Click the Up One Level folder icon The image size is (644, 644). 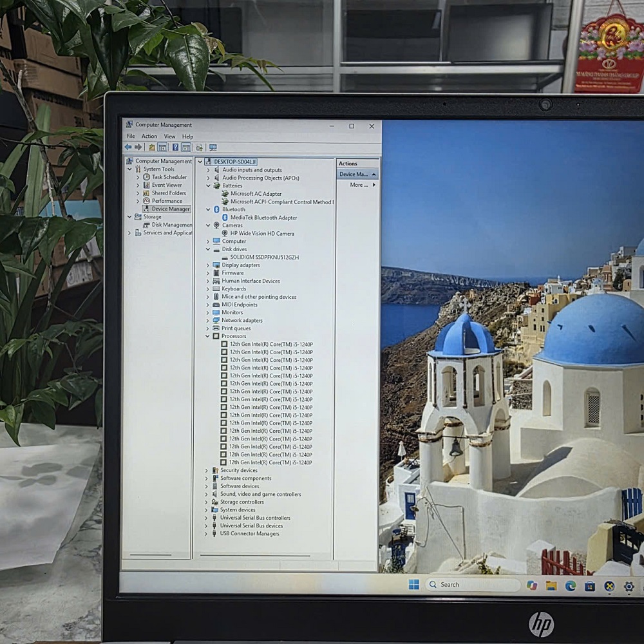[151, 147]
